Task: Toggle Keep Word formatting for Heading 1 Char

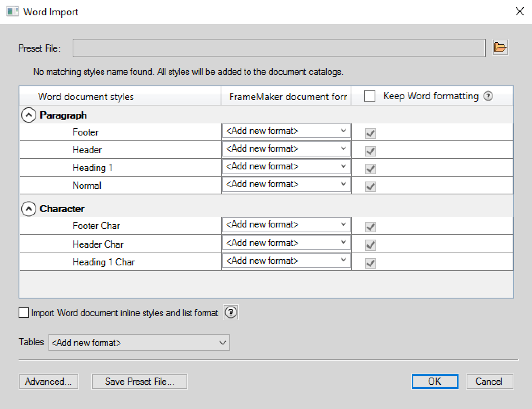Action: (371, 263)
